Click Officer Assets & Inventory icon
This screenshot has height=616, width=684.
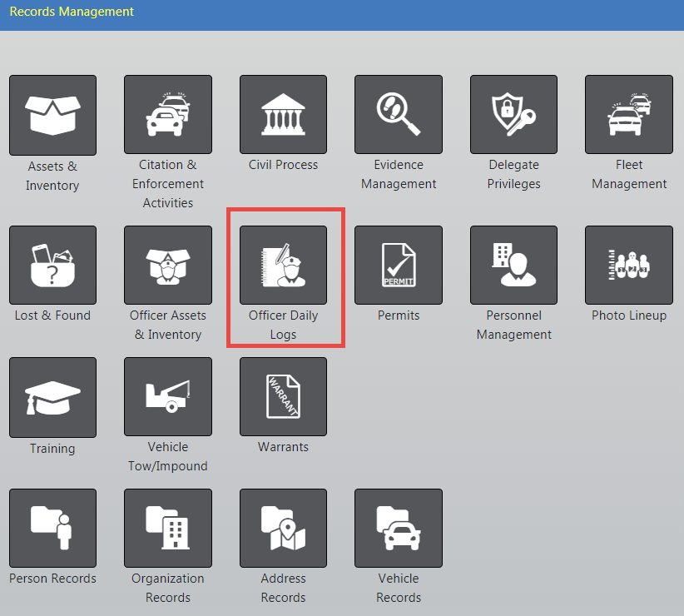click(168, 265)
